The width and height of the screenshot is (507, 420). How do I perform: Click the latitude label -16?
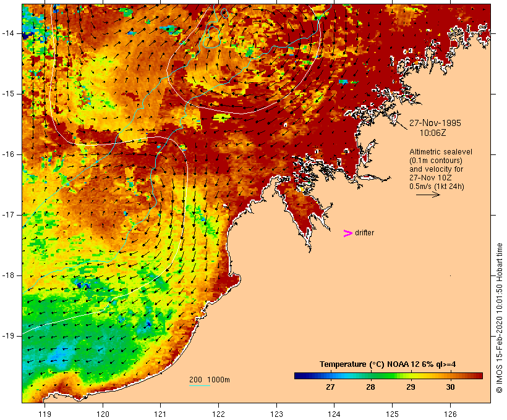8,154
